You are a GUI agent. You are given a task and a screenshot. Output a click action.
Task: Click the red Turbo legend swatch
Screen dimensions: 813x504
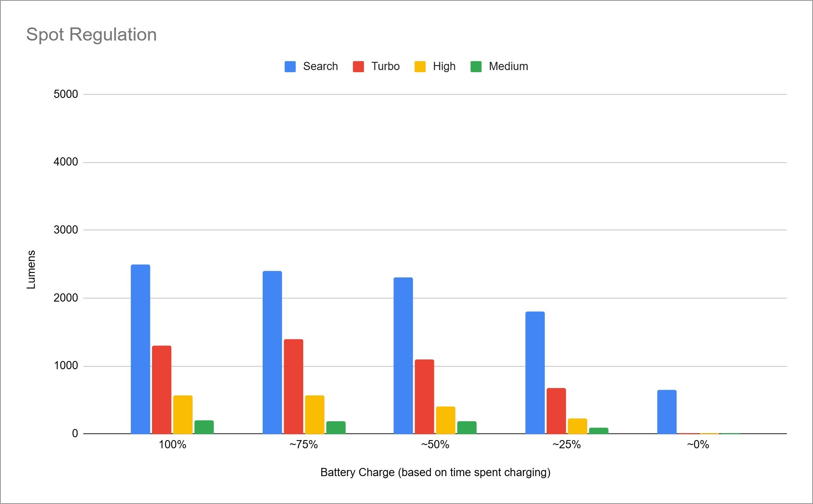(358, 67)
